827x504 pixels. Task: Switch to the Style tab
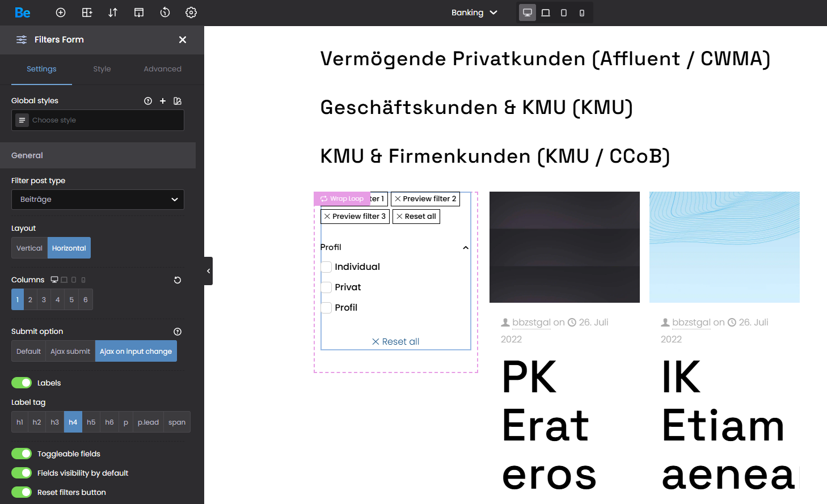pos(102,69)
